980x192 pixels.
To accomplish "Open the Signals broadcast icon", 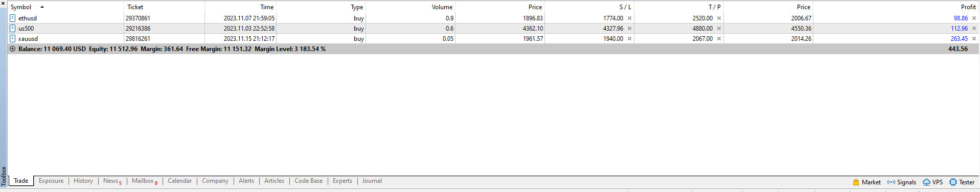I will click(891, 182).
